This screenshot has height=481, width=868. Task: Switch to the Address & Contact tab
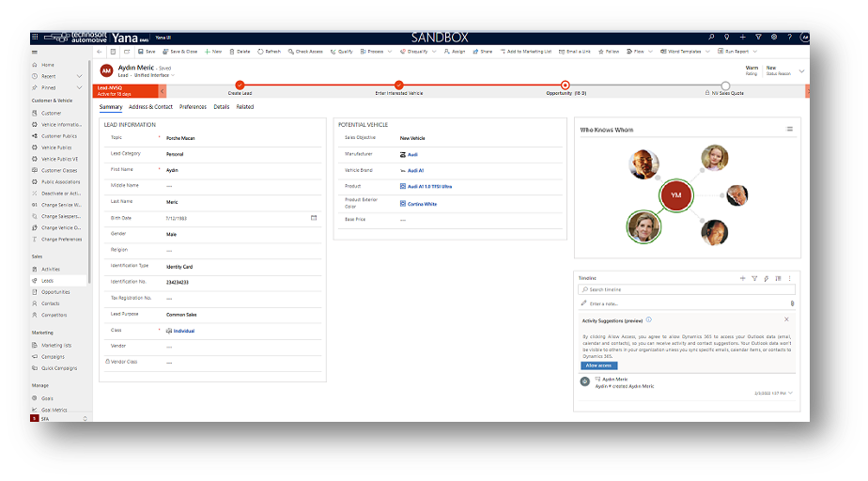(x=150, y=107)
